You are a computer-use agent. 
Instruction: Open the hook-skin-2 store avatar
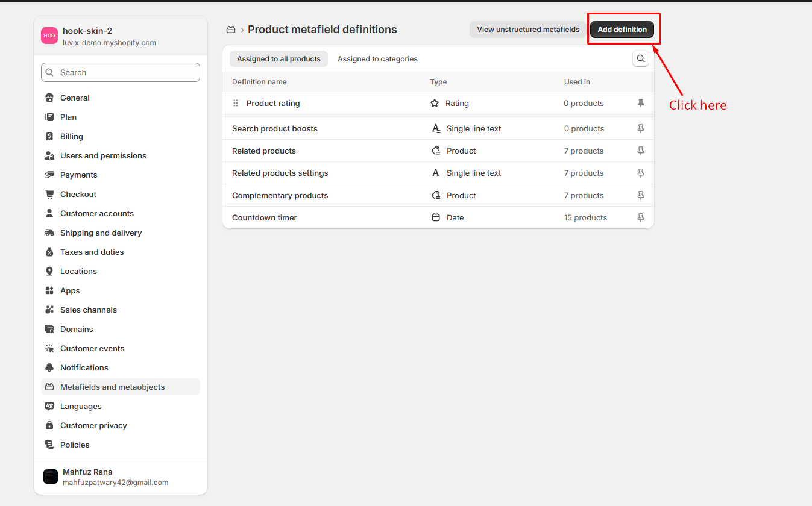49,36
